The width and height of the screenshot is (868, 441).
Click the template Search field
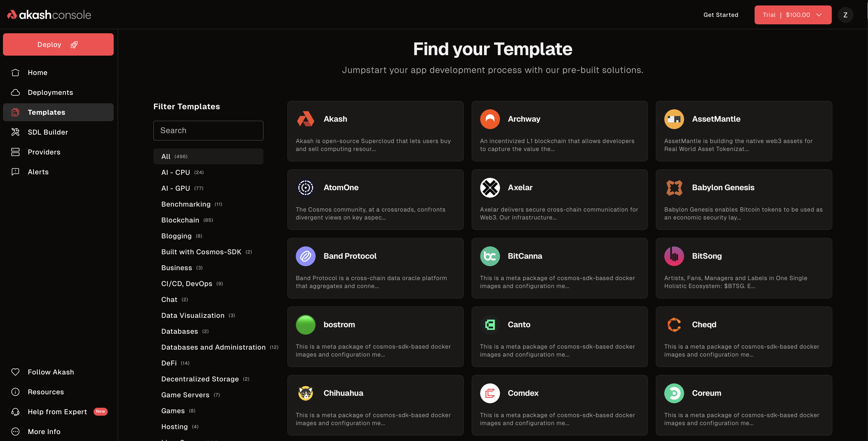point(208,130)
